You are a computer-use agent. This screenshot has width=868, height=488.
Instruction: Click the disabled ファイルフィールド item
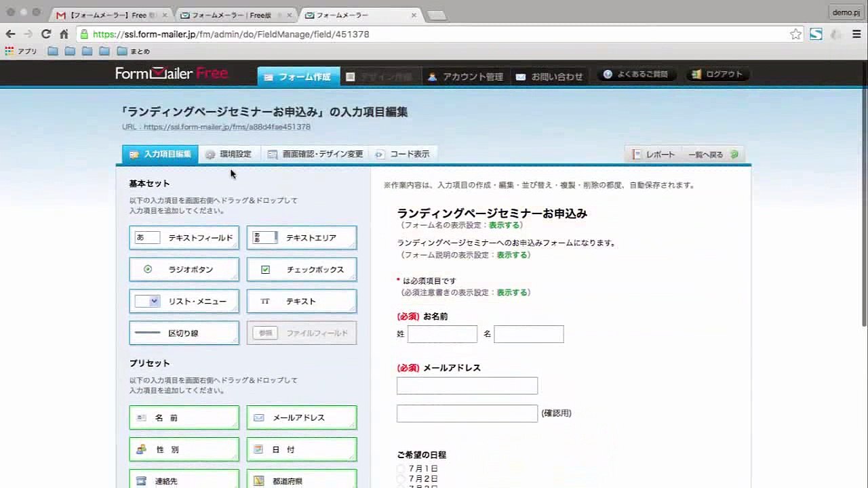pyautogui.click(x=302, y=333)
